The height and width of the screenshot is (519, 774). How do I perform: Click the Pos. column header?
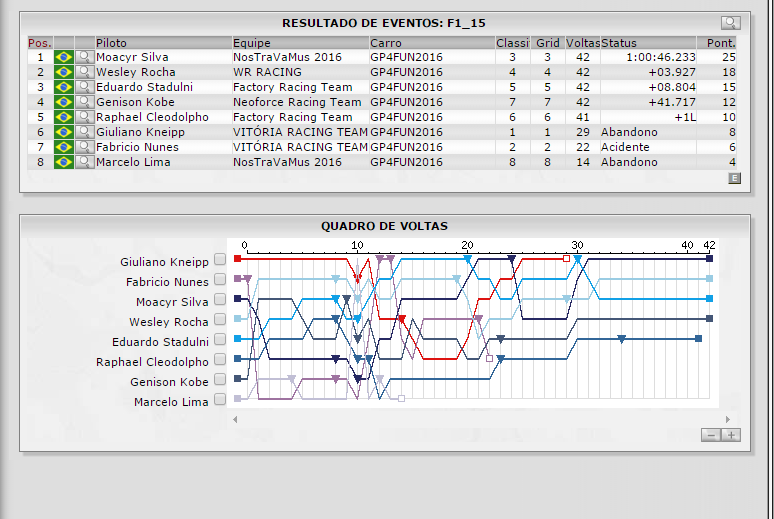pos(40,43)
